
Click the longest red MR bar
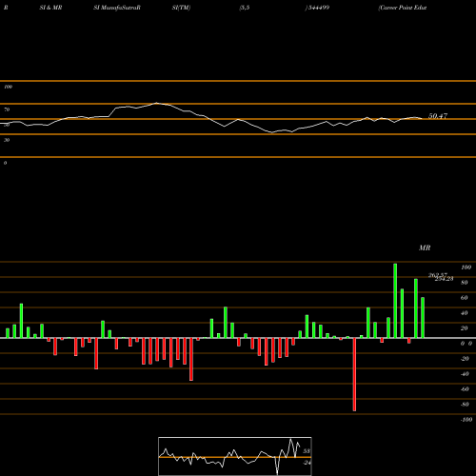(x=354, y=374)
